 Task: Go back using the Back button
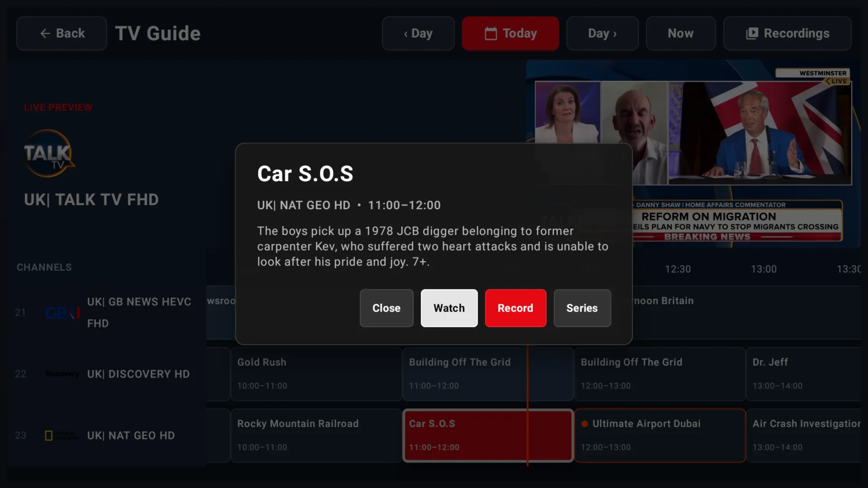61,33
